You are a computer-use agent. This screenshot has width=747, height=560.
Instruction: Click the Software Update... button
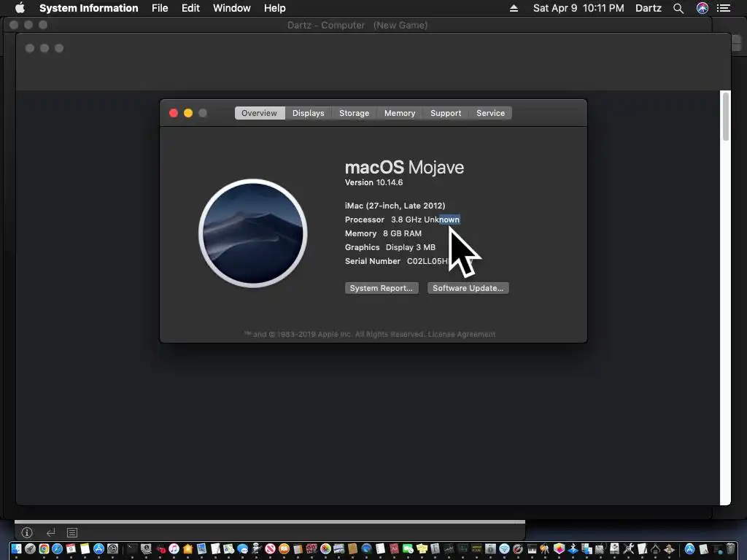point(468,288)
